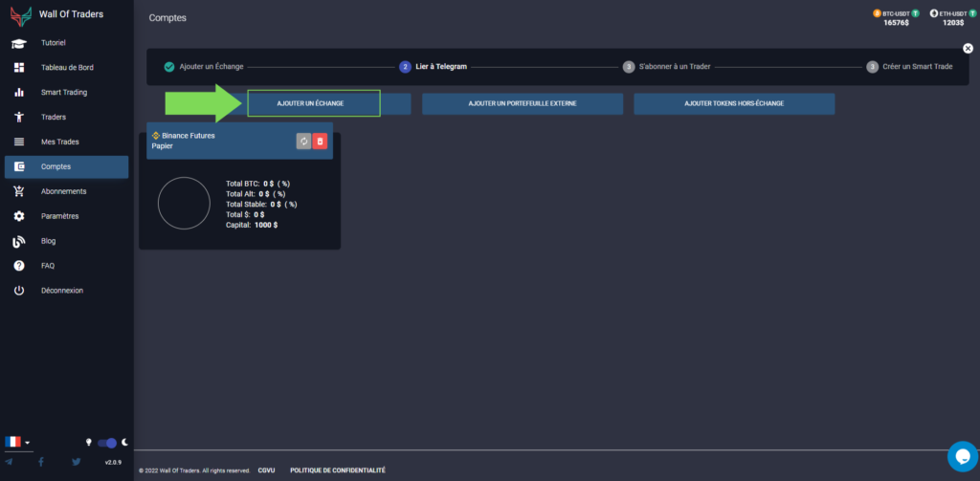Click the Total BTC: 0 $ line
Screen dimensions: 980x481
tap(258, 184)
